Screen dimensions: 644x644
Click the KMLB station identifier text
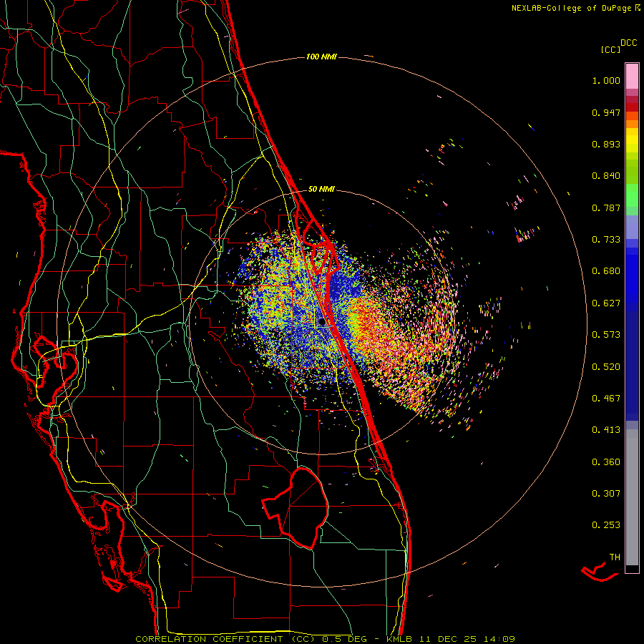tap(401, 639)
